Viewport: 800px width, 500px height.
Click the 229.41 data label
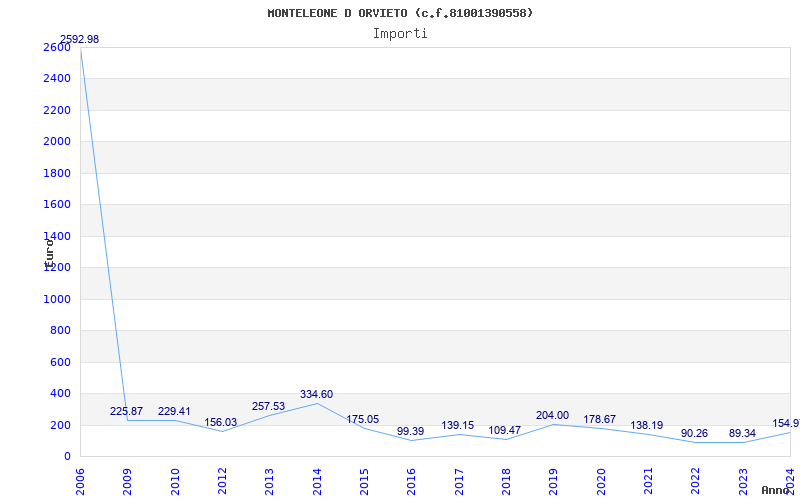tap(174, 411)
